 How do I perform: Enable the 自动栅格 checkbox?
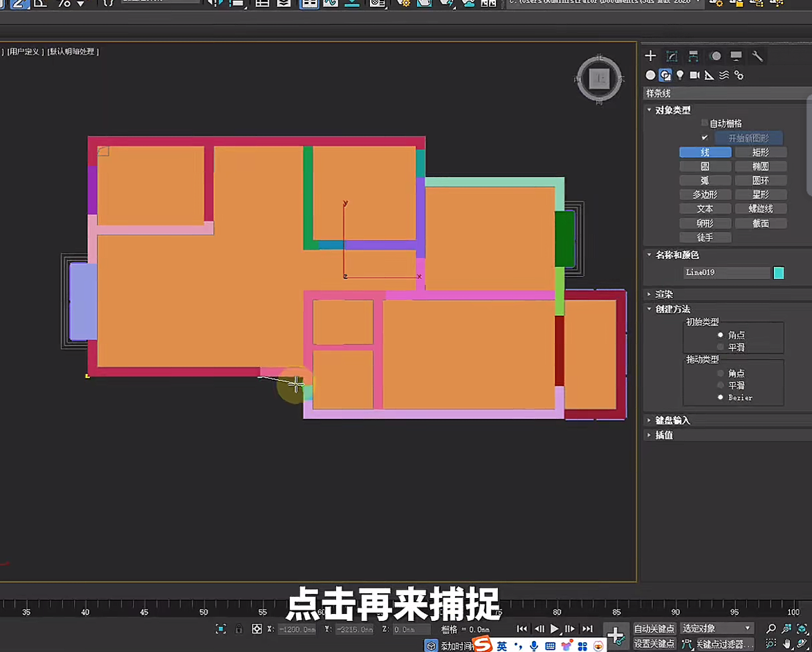705,123
